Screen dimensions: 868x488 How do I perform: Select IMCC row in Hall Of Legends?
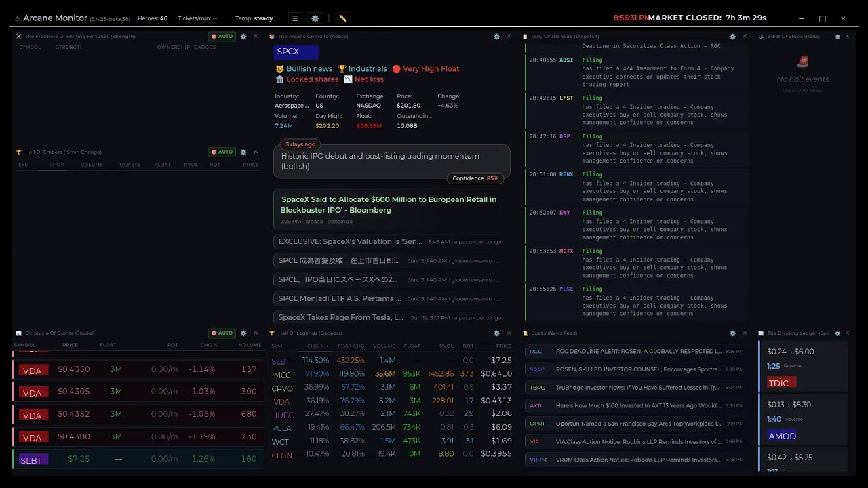point(391,374)
